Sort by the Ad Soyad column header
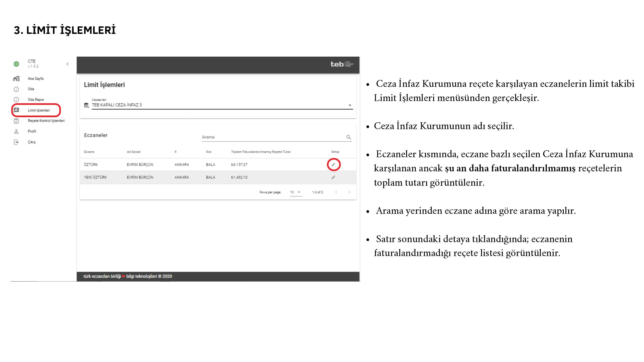 coord(134,152)
